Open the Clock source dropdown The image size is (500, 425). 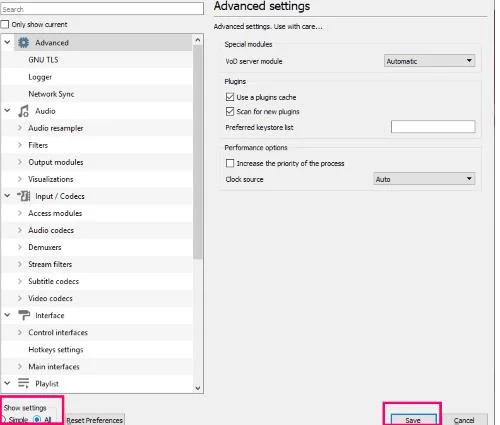424,179
